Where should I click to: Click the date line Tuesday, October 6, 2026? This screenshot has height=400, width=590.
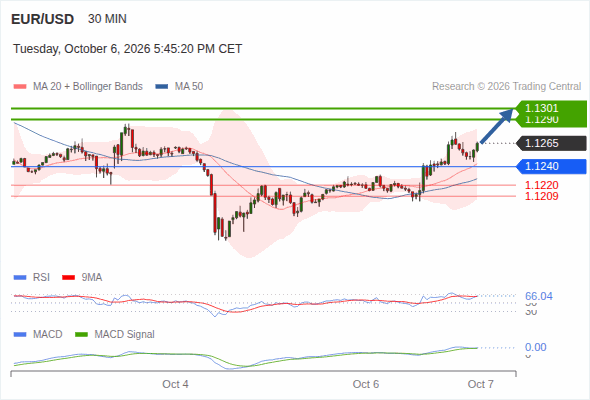128,49
